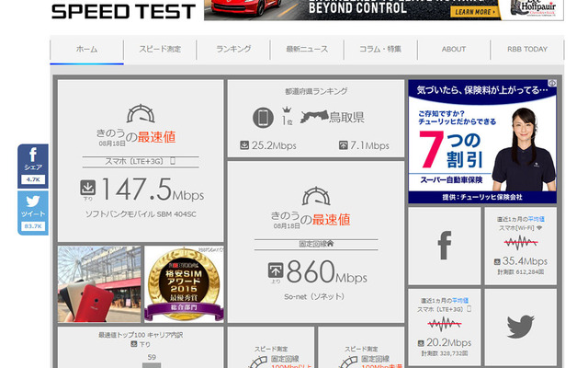
Task: Click the speedometer icon above 860Mbps
Action: [x=316, y=196]
